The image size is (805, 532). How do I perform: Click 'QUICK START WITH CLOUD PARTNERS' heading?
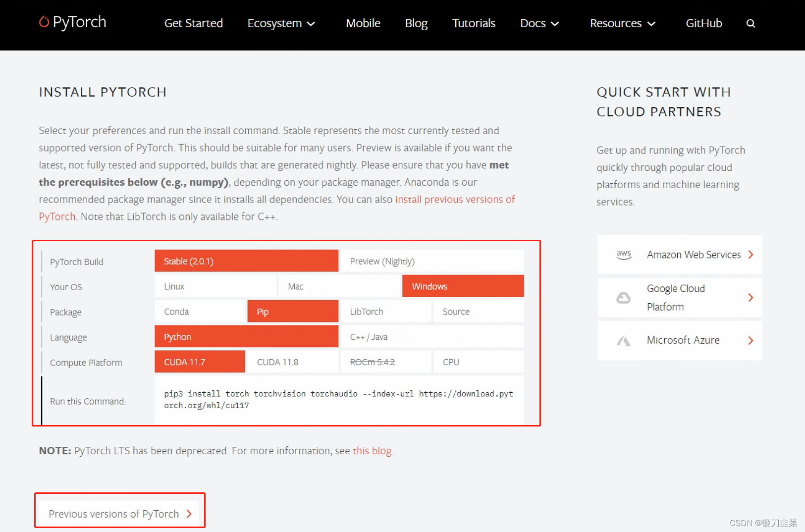(664, 102)
